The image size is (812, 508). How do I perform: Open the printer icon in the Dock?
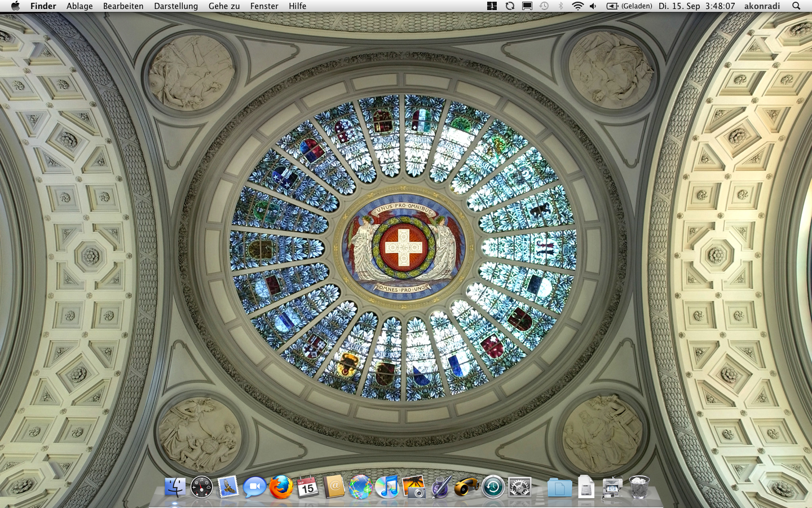point(612,487)
